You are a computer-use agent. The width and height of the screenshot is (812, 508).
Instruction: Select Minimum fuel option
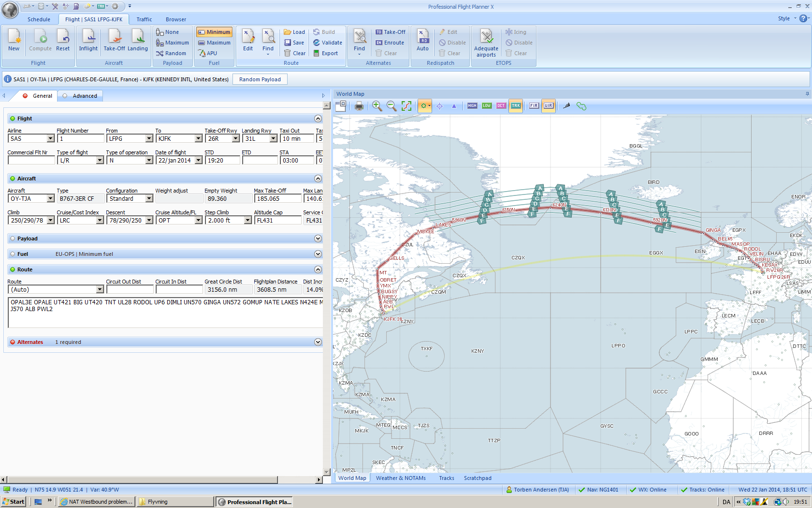(x=214, y=32)
